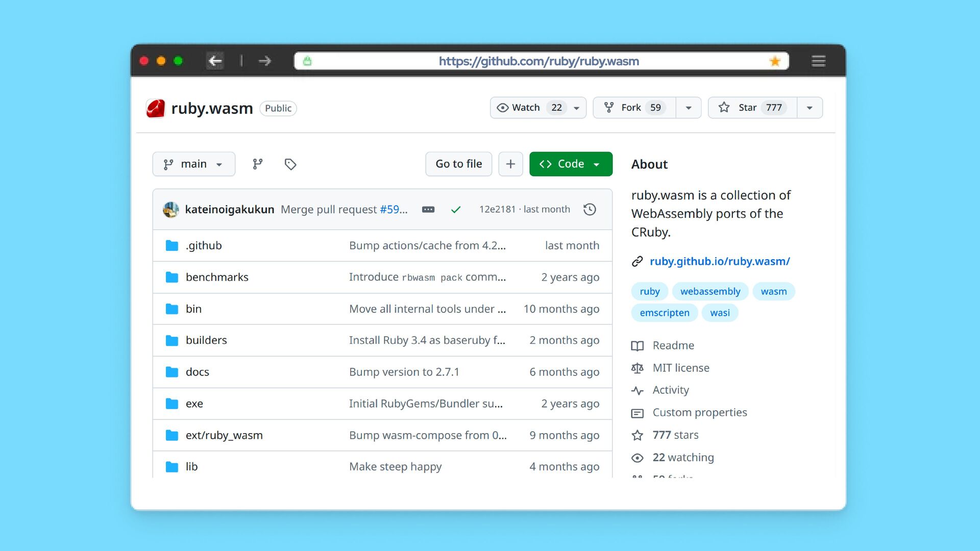
Task: Click the bin folder icon
Action: pyautogui.click(x=172, y=309)
